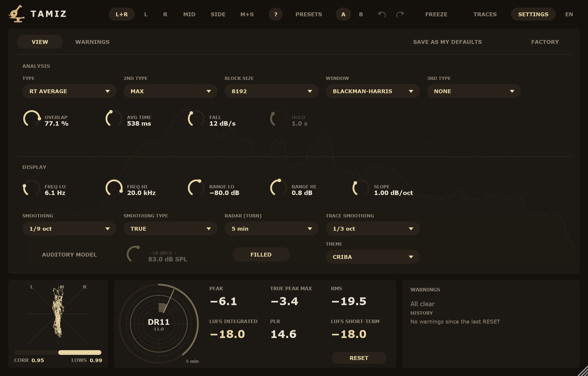Click the RMS value -19.5
Screen dimensions: 588x376
[x=349, y=301]
